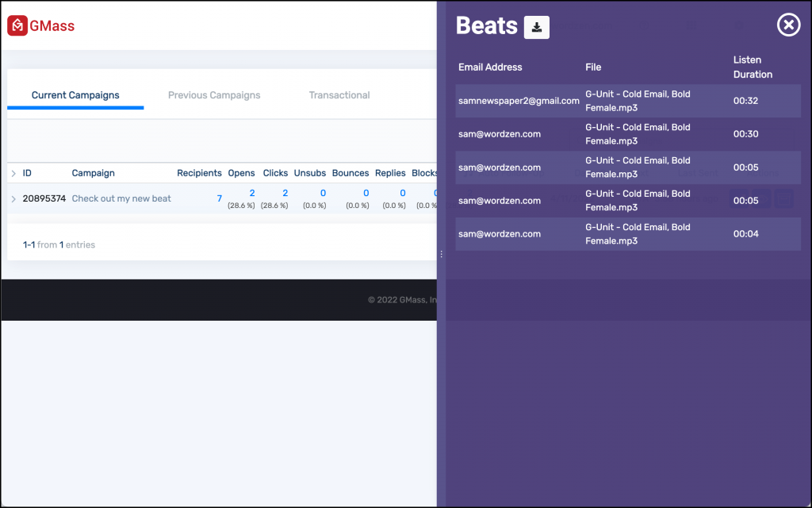Select the samnewspaper2@gmail.com row in Beats
The image size is (812, 508).
click(x=517, y=101)
